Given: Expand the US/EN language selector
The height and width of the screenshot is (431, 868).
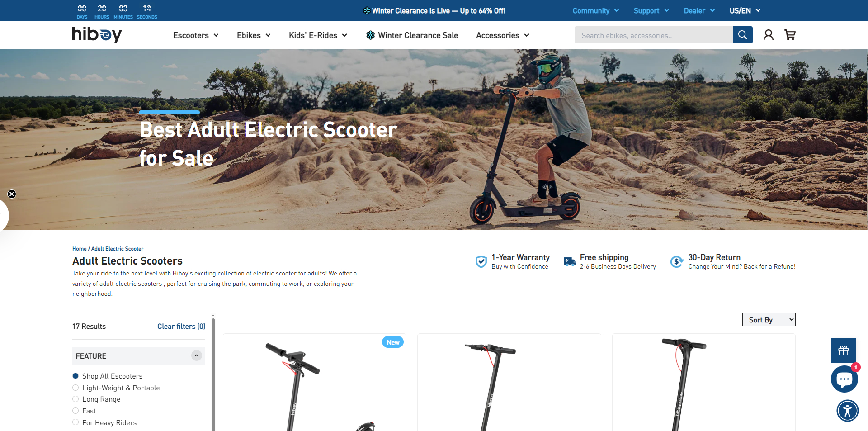Looking at the screenshot, I should point(745,10).
